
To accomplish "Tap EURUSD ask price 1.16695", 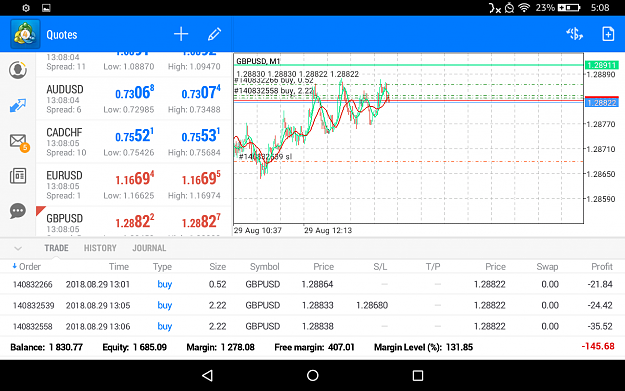I will click(x=201, y=179).
